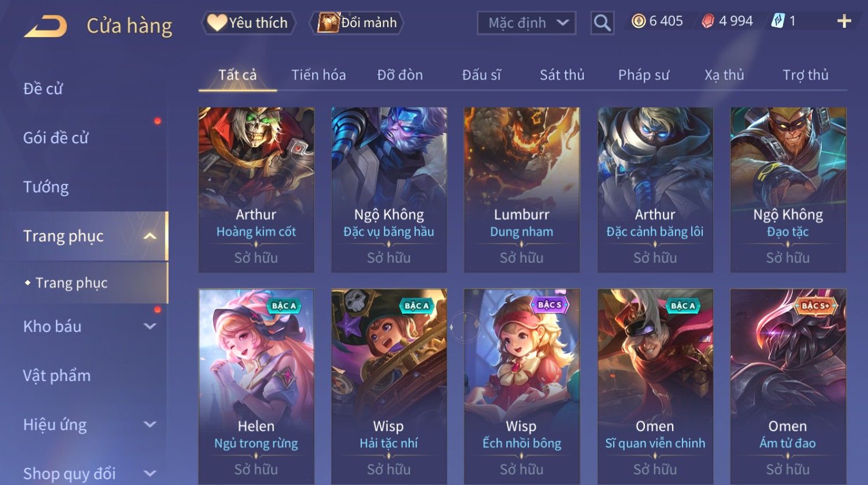
Task: Select Omen Ám tử đao skin card
Action: 788,386
